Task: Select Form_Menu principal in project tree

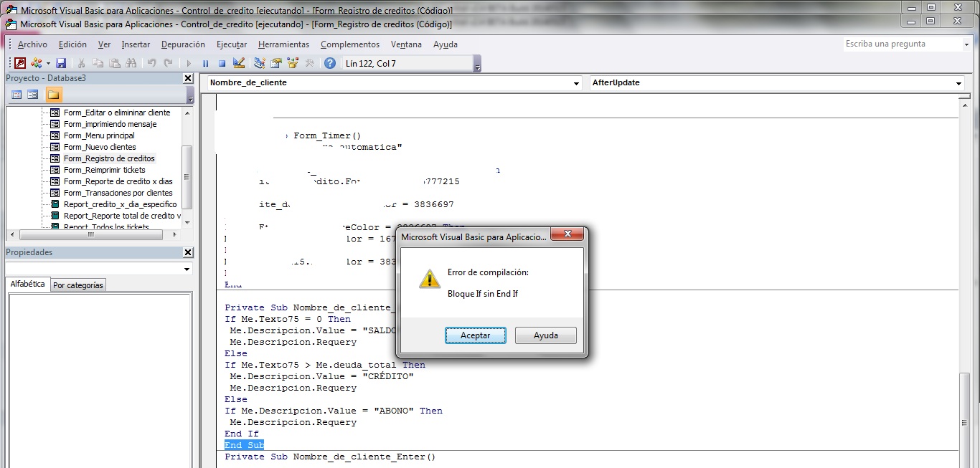Action: click(99, 135)
